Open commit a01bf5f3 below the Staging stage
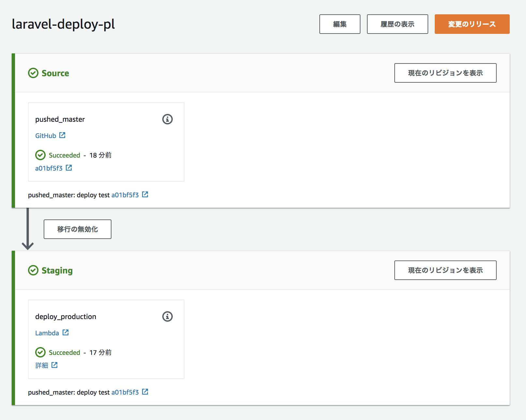 pyautogui.click(x=125, y=392)
